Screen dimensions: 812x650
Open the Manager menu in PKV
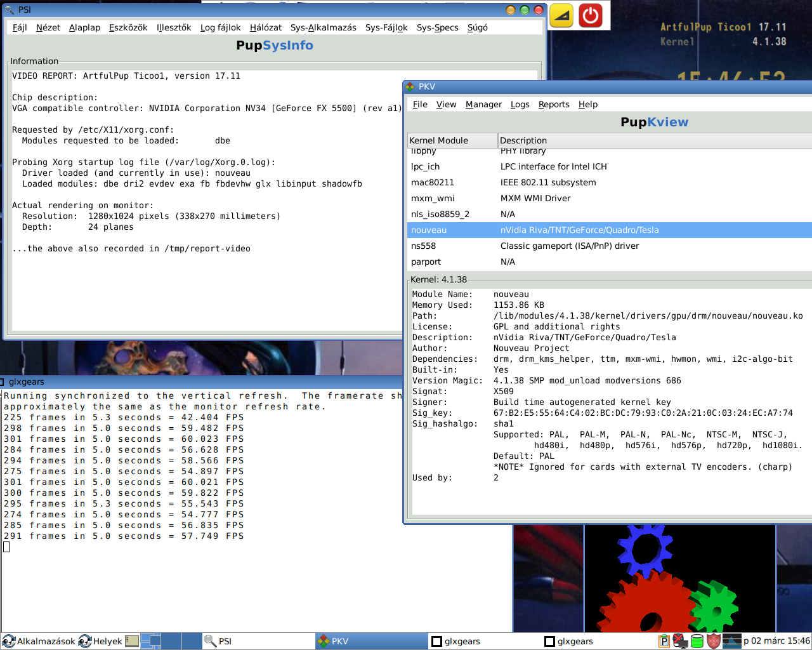tap(483, 104)
